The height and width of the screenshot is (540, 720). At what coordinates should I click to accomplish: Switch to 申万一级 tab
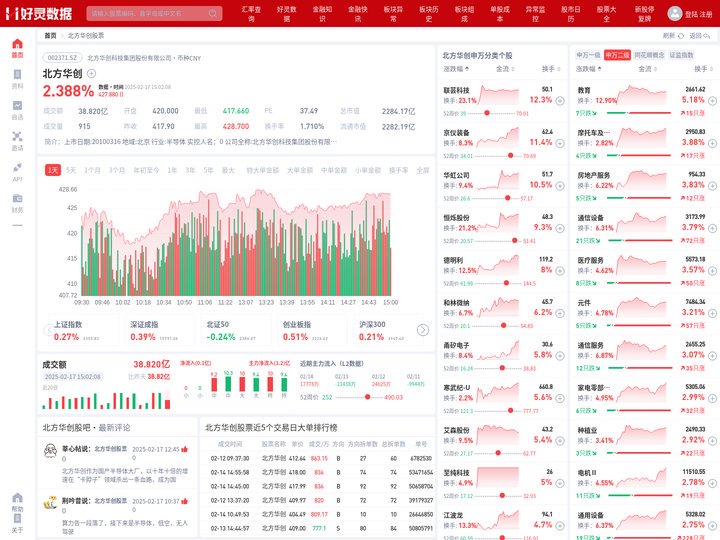tap(588, 55)
